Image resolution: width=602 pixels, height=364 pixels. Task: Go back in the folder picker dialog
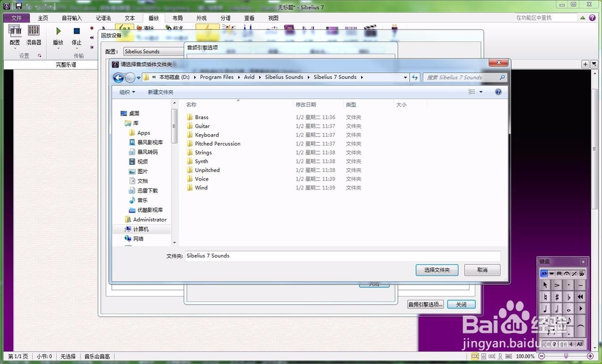(x=118, y=78)
